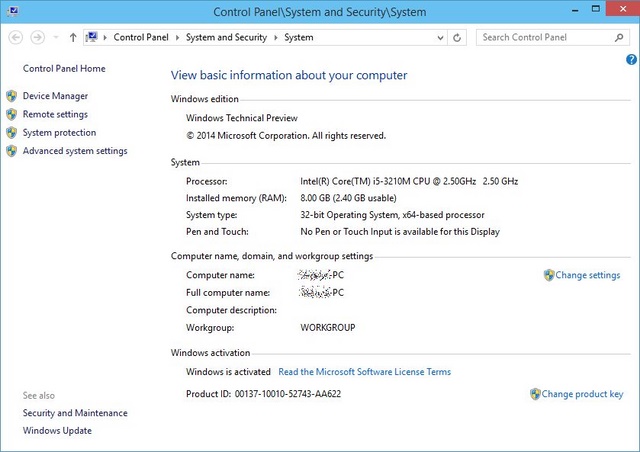This screenshot has height=452, width=640.
Task: Open Security and Maintenance link
Action: pyautogui.click(x=75, y=413)
